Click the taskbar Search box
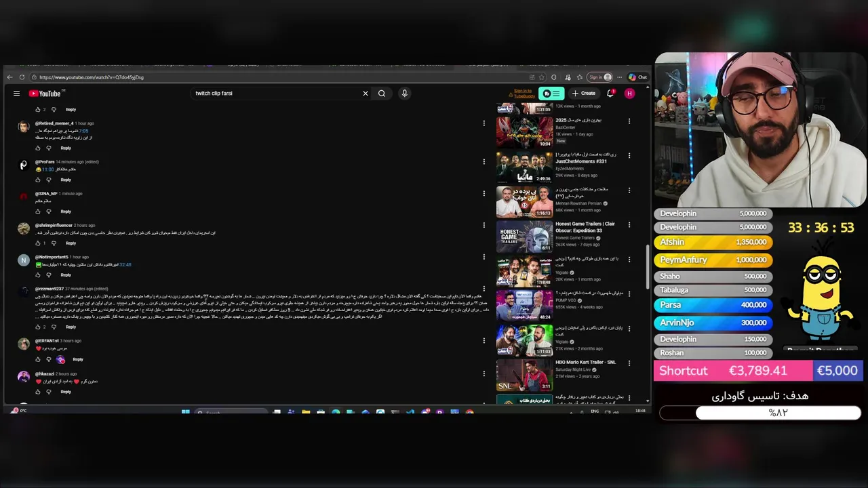This screenshot has height=488, width=868. (231, 411)
